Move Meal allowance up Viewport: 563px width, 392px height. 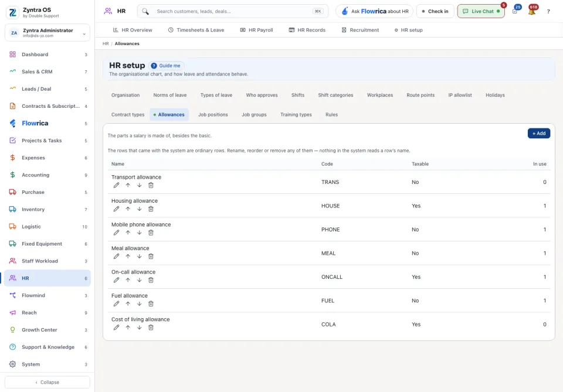point(128,256)
